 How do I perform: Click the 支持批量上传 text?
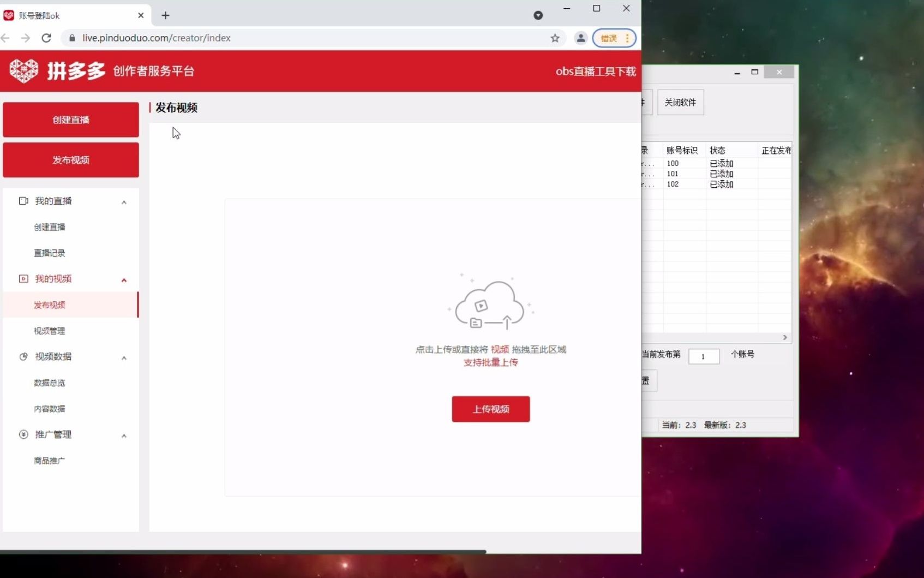[x=491, y=362]
